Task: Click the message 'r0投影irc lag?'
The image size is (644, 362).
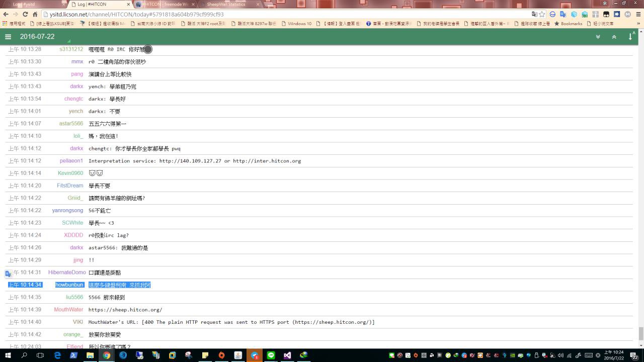Action: pos(109,235)
